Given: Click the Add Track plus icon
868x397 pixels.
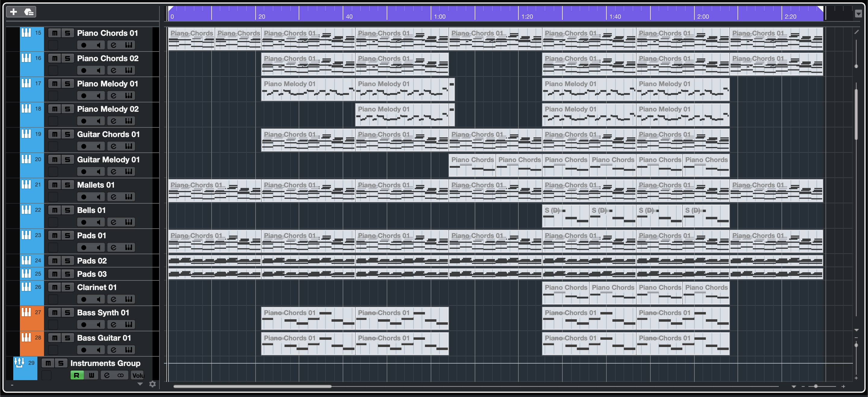Looking at the screenshot, I should click(x=14, y=12).
